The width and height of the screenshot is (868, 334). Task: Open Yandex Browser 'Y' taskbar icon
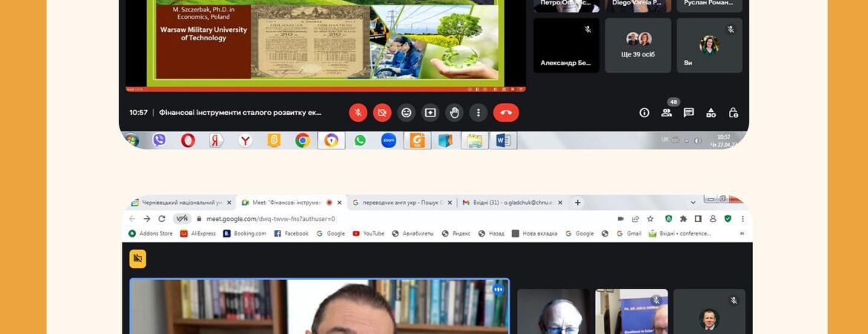click(246, 140)
